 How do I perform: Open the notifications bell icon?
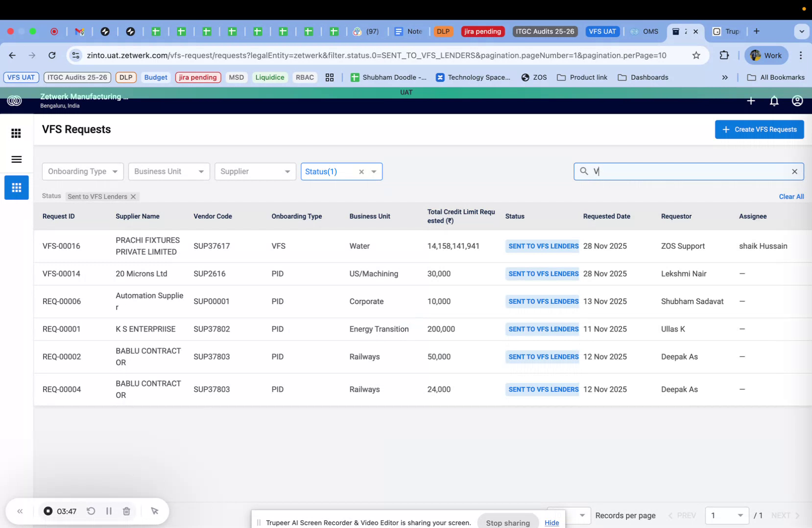[x=774, y=101]
